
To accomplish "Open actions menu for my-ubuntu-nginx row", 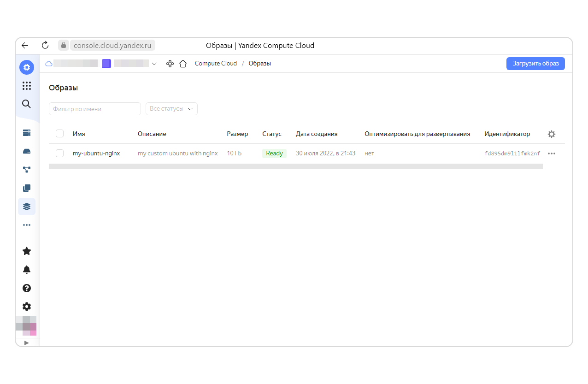I will click(x=552, y=154).
